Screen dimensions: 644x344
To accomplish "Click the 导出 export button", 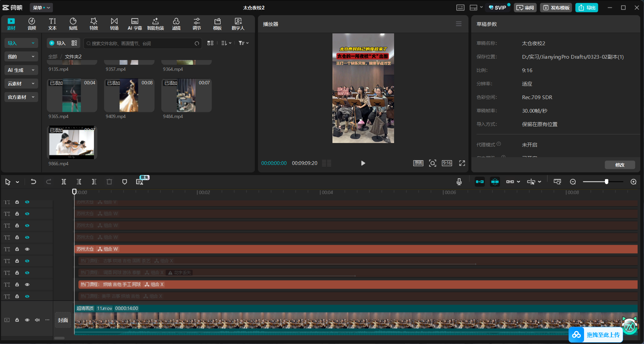I will coord(586,7).
